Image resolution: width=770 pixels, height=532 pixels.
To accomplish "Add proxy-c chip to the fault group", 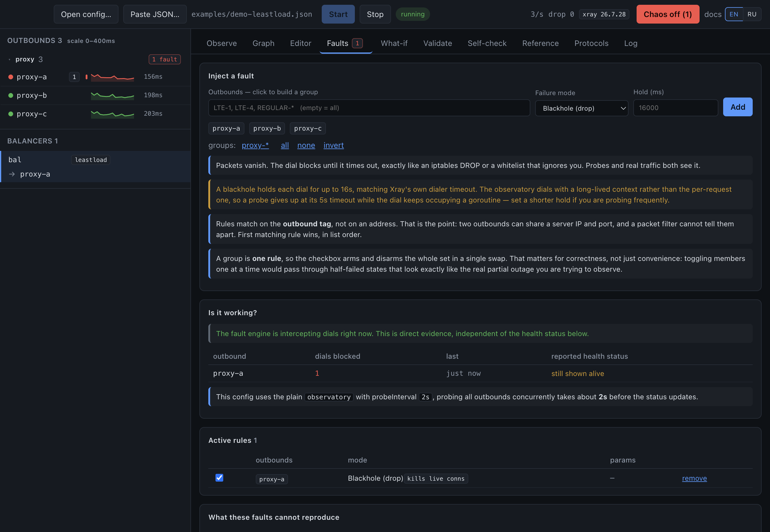I will click(x=308, y=128).
